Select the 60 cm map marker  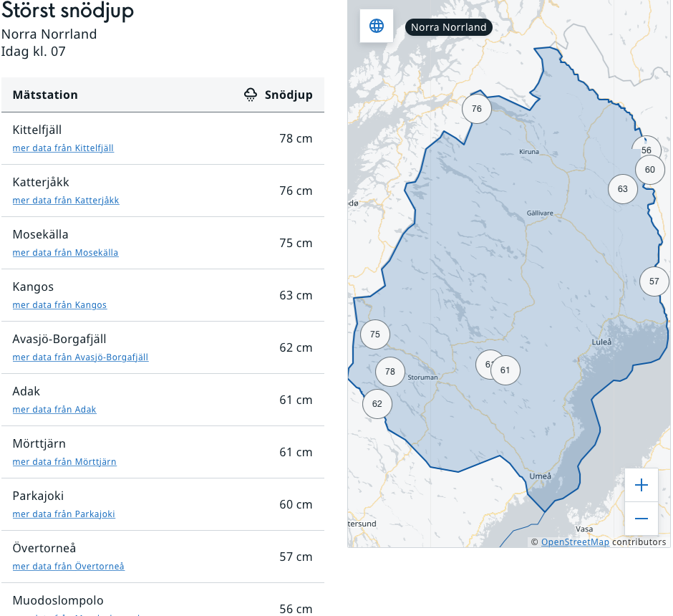click(650, 170)
